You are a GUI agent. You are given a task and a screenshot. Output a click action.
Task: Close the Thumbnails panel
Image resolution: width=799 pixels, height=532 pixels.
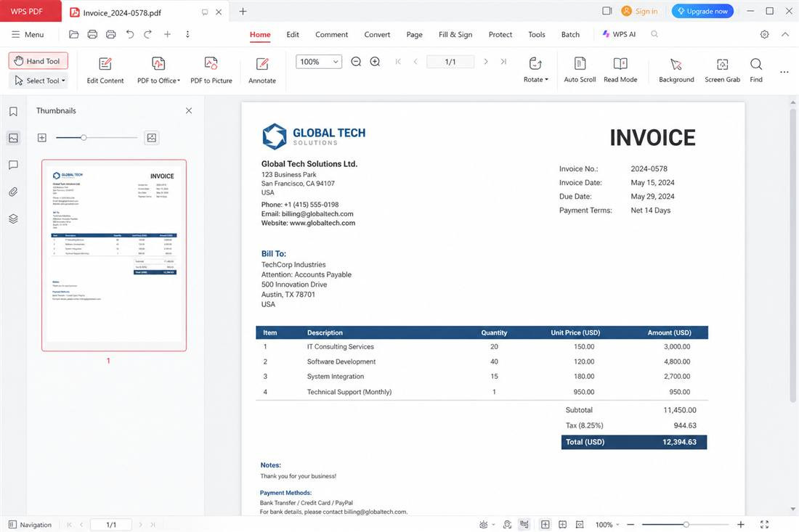tap(189, 110)
